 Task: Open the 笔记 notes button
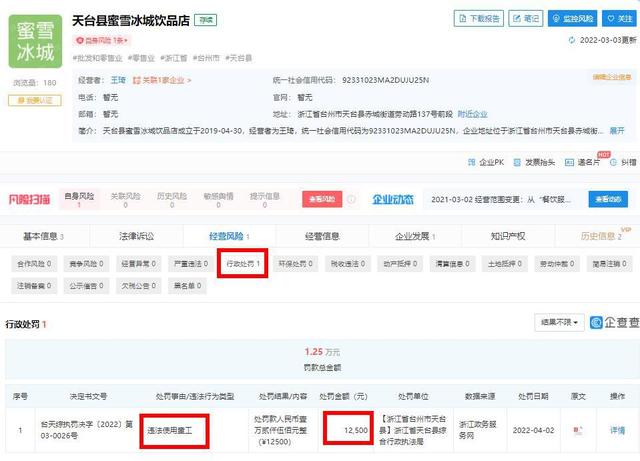tap(523, 18)
